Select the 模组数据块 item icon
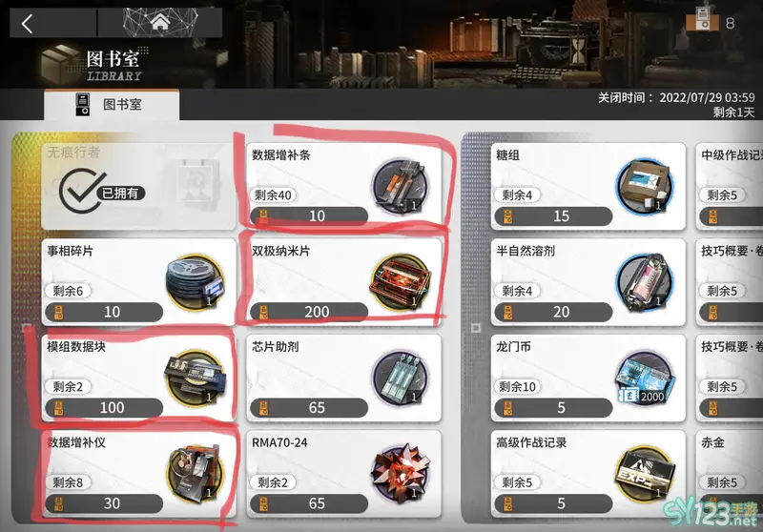 pyautogui.click(x=196, y=379)
